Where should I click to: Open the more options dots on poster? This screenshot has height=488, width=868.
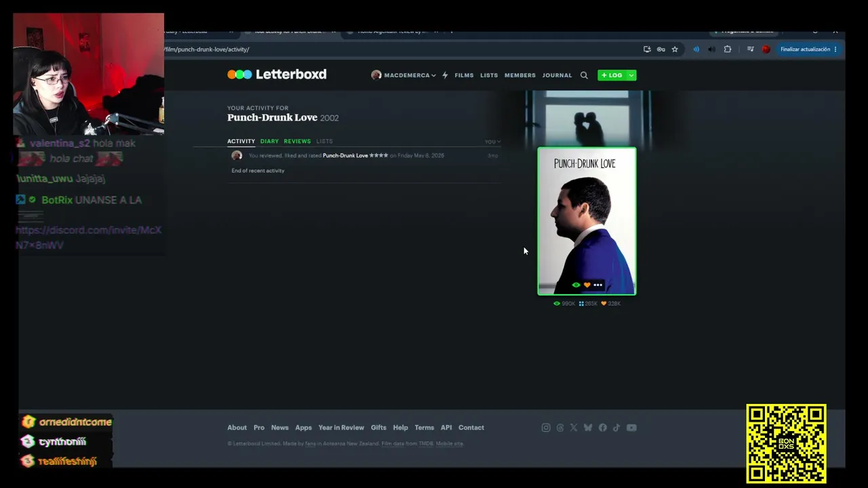point(597,285)
